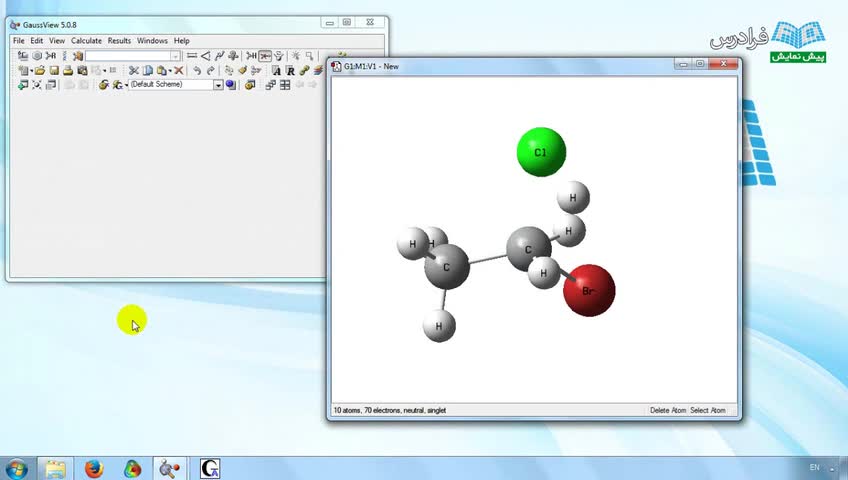Open the (Default Scheme) dropdown
This screenshot has width=848, height=480.
click(217, 85)
